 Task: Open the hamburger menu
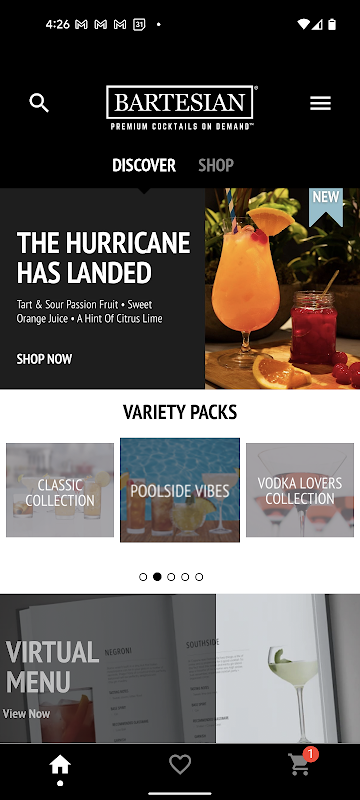click(320, 103)
